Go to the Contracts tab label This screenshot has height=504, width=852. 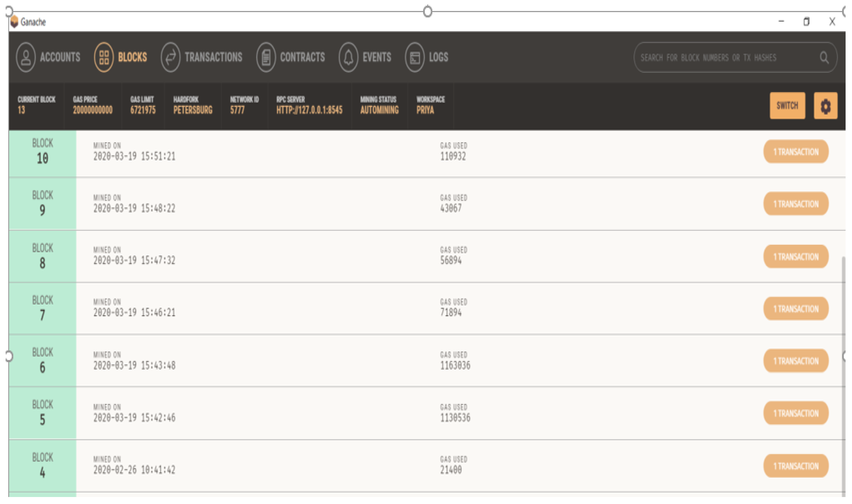pos(302,57)
